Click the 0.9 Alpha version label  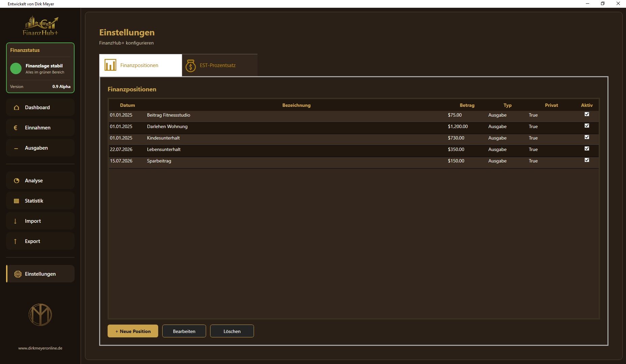[x=61, y=87]
